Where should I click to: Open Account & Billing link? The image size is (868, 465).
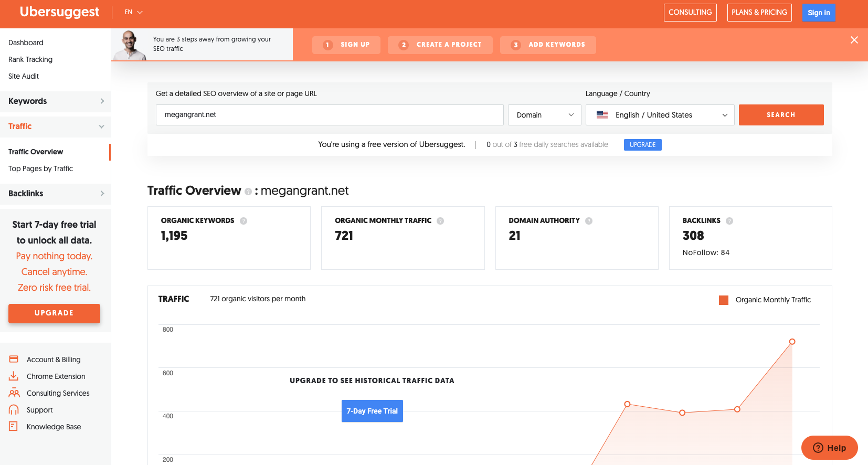(54, 360)
